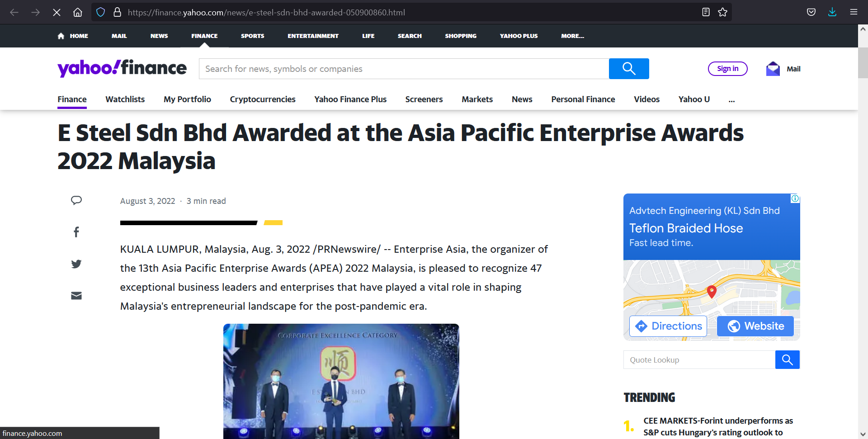Open the Yahoo Mail envelope icon

point(773,69)
